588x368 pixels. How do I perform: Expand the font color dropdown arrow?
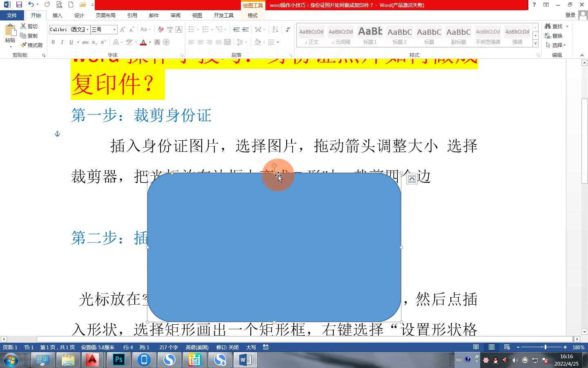(150, 42)
